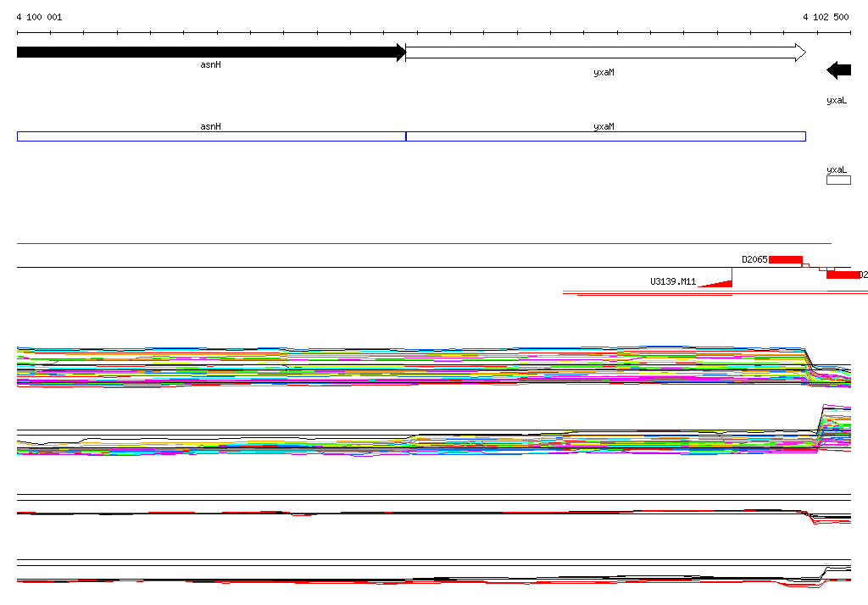Screen dimensions: 868x605
Task: Click the yxaL label below black arrow
Action: tap(837, 101)
